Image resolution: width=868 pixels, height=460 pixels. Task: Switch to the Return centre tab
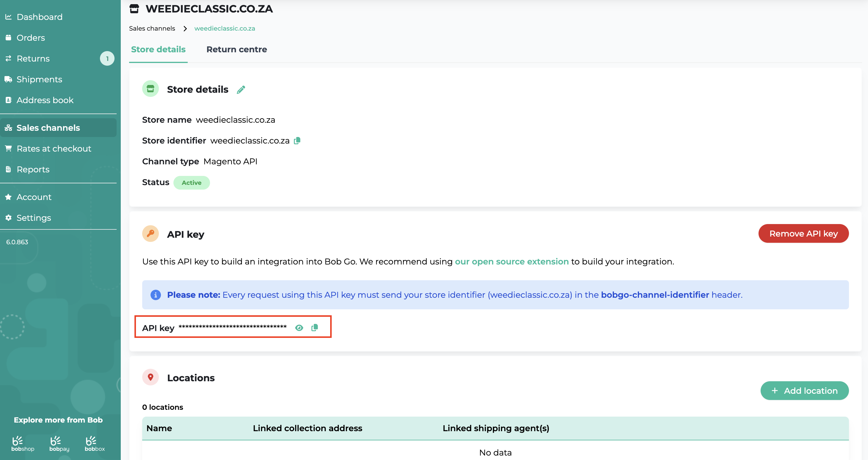237,49
